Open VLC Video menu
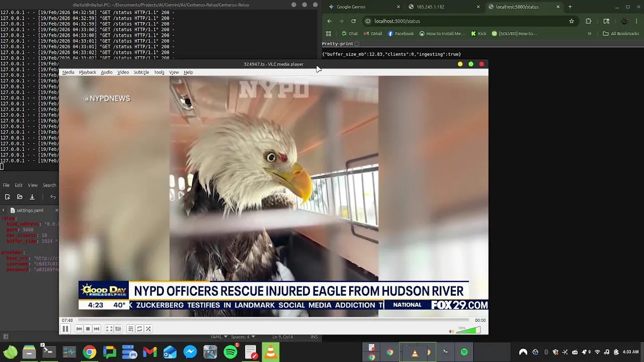Image resolution: width=644 pixels, height=362 pixels. click(123, 72)
